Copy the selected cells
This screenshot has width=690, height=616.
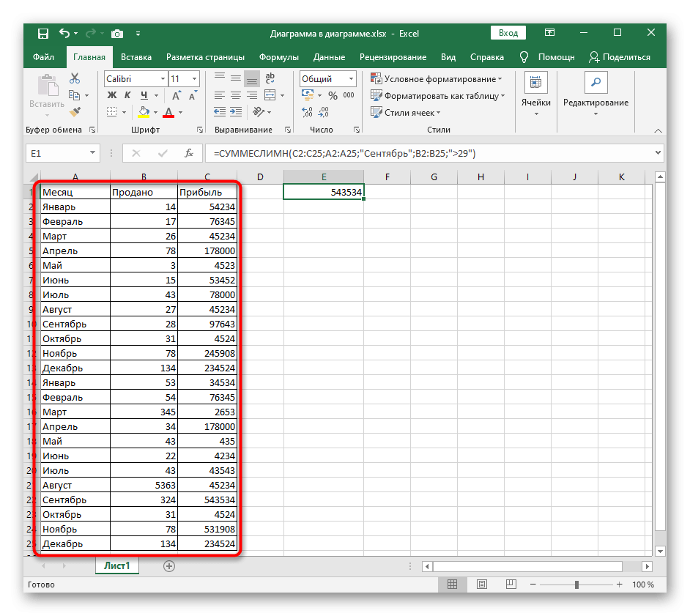pyautogui.click(x=75, y=95)
